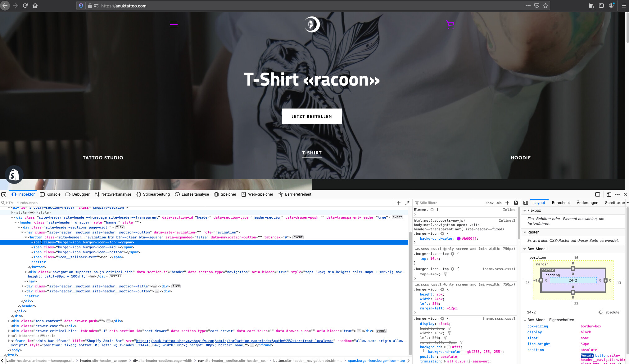Click the print media simulation icon in rules toolbar

click(x=516, y=203)
